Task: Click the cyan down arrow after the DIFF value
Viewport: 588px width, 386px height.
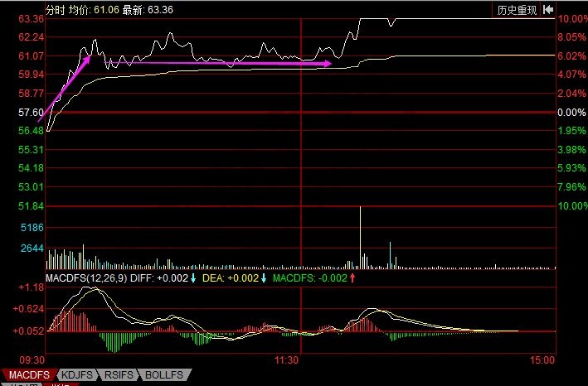Action: (193, 278)
